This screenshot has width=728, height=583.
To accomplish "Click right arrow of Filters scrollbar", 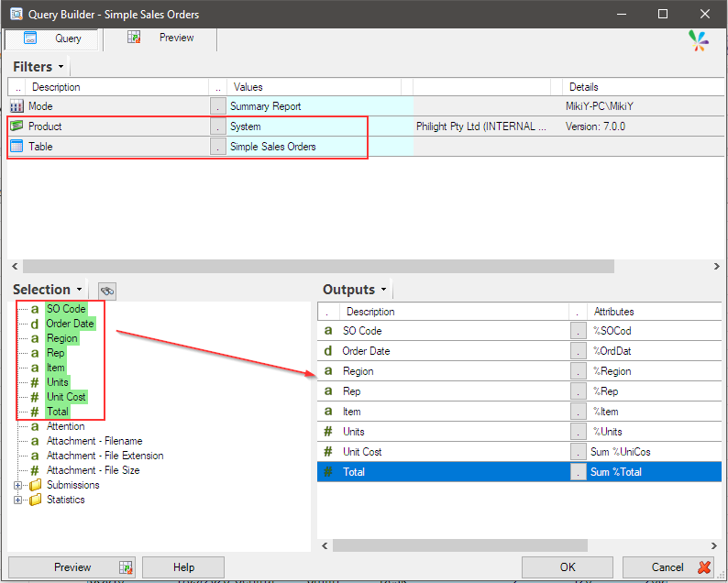I will tap(716, 267).
